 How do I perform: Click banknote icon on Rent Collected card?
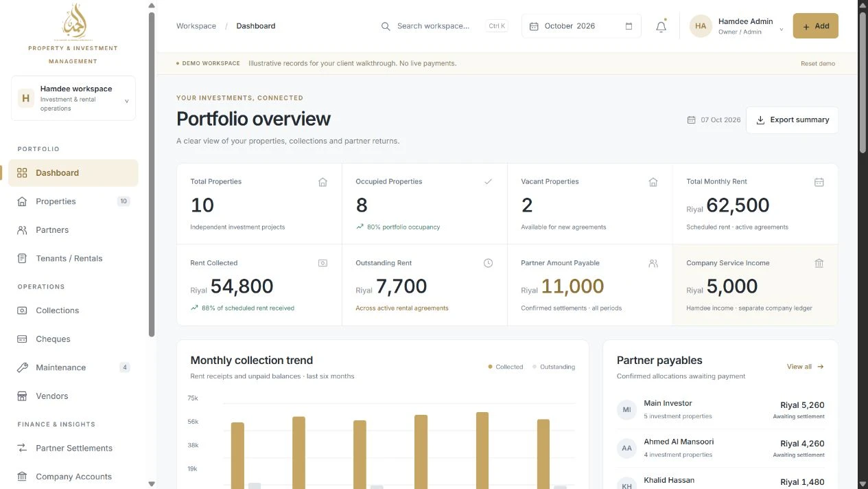coord(322,263)
